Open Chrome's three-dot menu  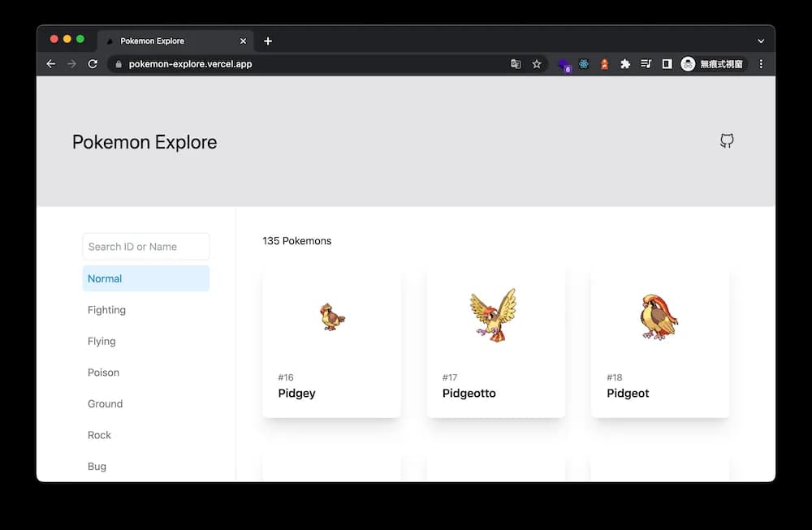pos(761,63)
